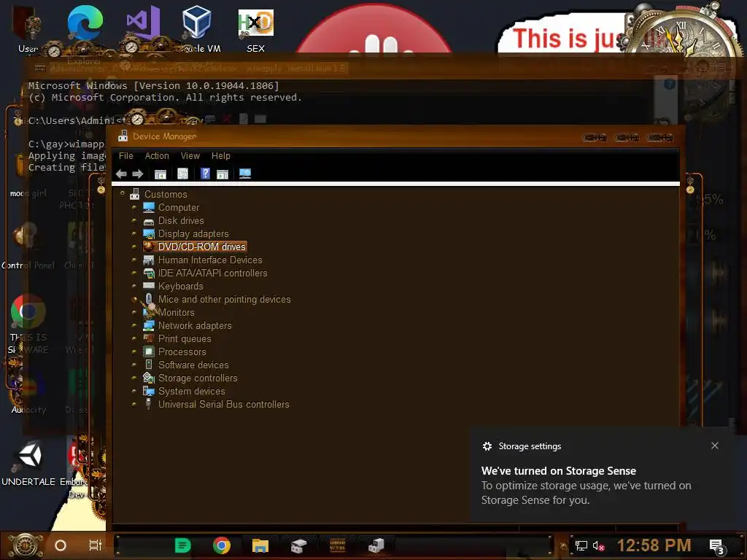Click the Processors chip icon
This screenshot has width=747, height=560.
pyautogui.click(x=149, y=351)
